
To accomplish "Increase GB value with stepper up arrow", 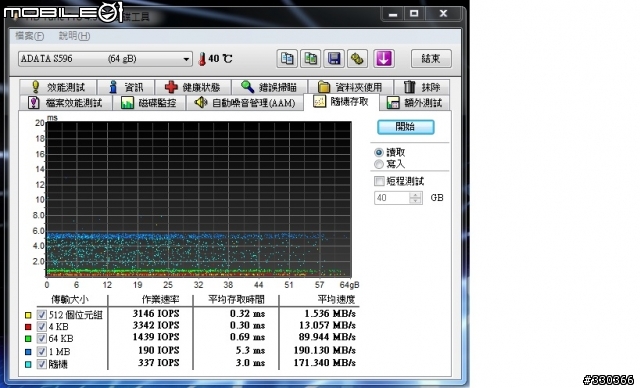I will coord(416,195).
